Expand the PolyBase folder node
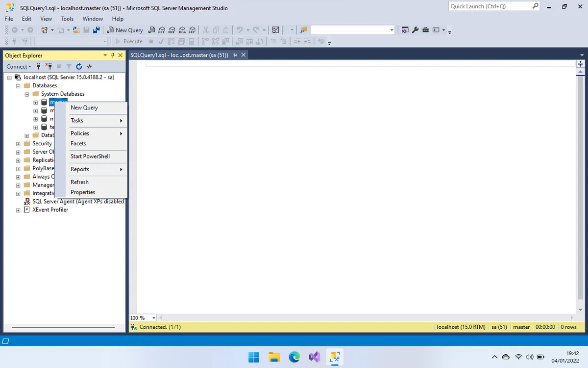Image resolution: width=588 pixels, height=368 pixels. point(18,169)
